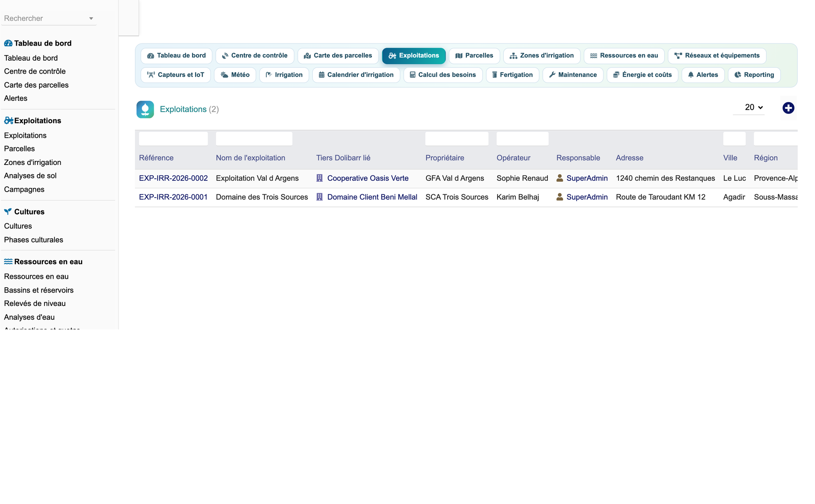Sort by the Ville column header

pyautogui.click(x=730, y=158)
